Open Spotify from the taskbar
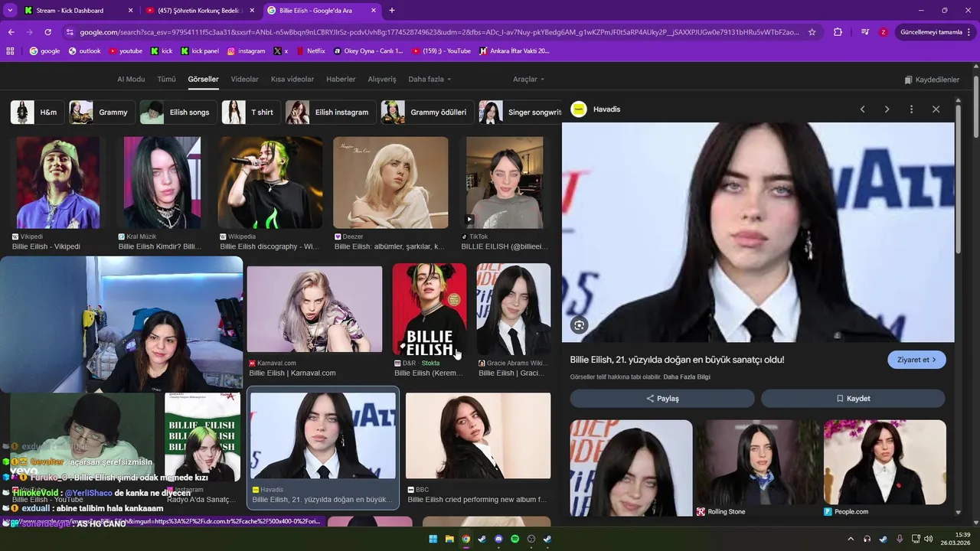 (x=514, y=539)
